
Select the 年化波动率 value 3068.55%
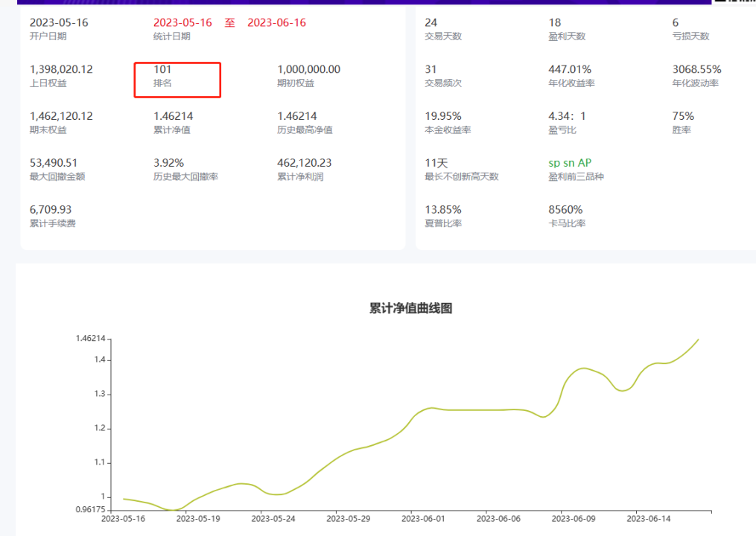696,69
